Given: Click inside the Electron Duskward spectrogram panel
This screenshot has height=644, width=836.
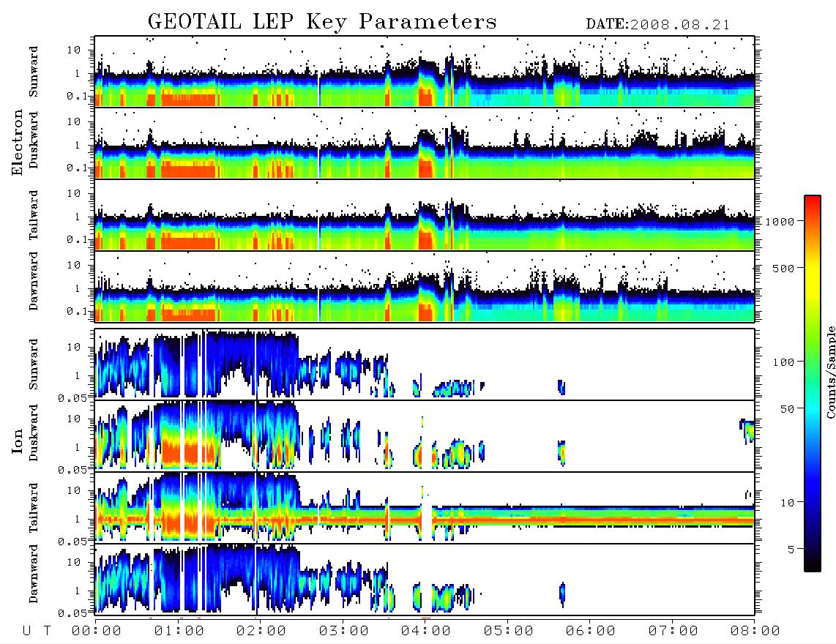Looking at the screenshot, I should [x=425, y=143].
